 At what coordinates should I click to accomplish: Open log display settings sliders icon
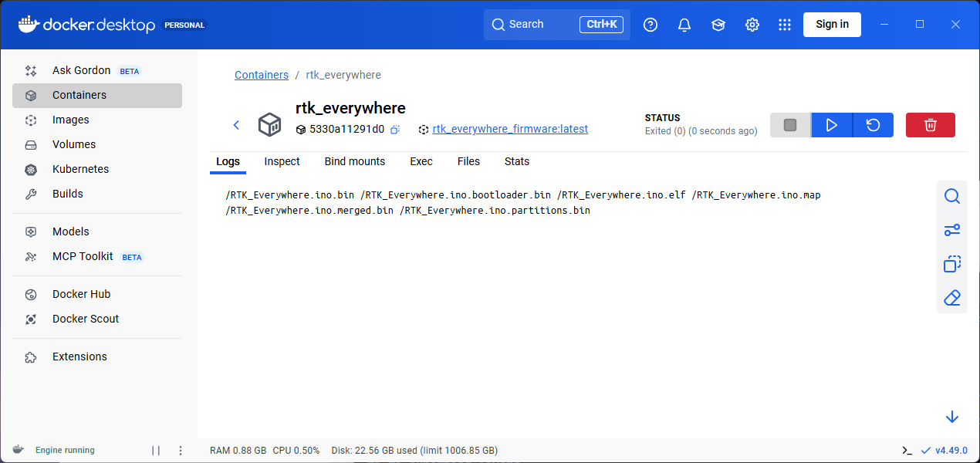pyautogui.click(x=951, y=230)
